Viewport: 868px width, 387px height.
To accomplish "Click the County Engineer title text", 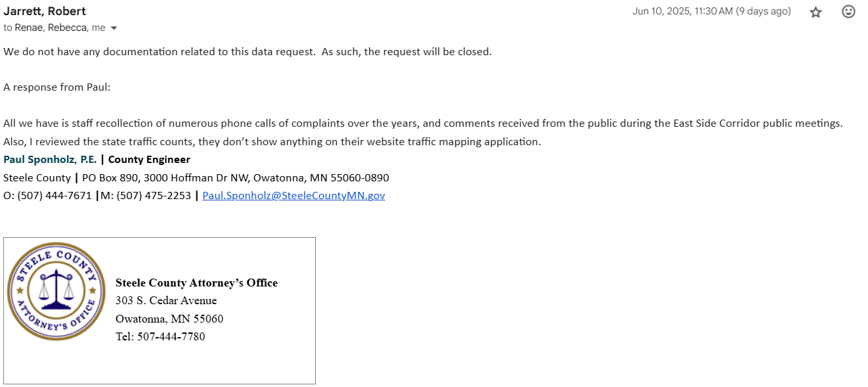I will (149, 159).
